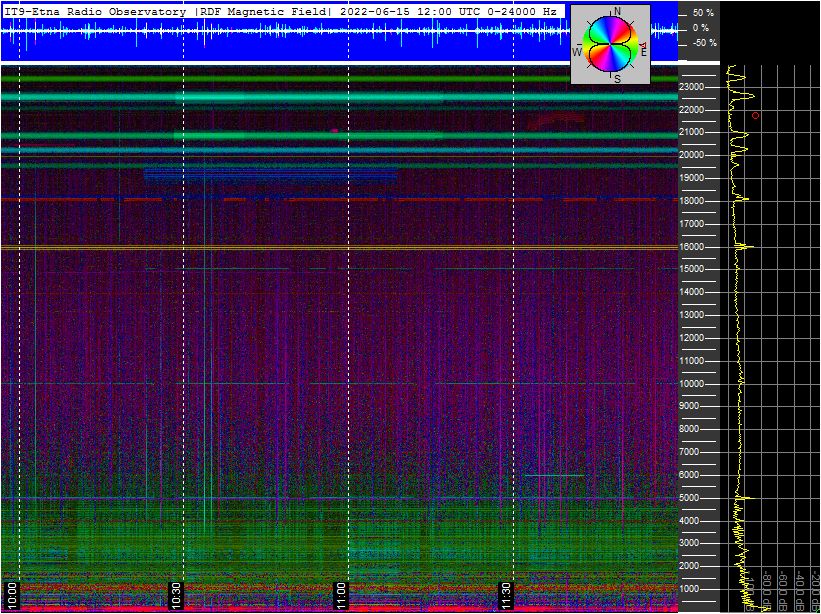This screenshot has height=614, width=821.
Task: Click the W letter on the compass
Action: (577, 51)
